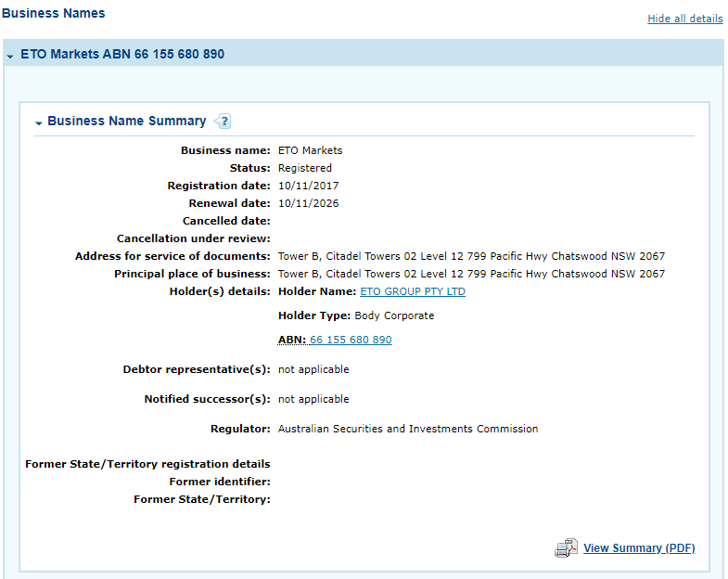Click the Principal place of business address
The width and height of the screenshot is (728, 579).
[471, 274]
